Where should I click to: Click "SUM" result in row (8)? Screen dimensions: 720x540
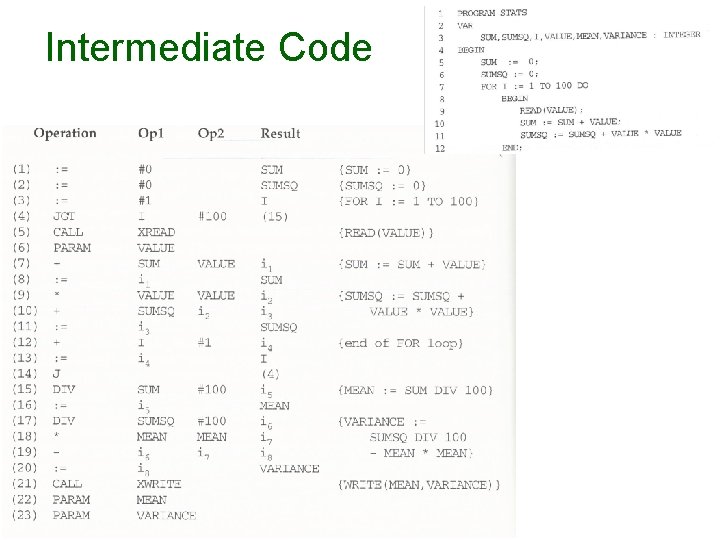tap(271, 280)
